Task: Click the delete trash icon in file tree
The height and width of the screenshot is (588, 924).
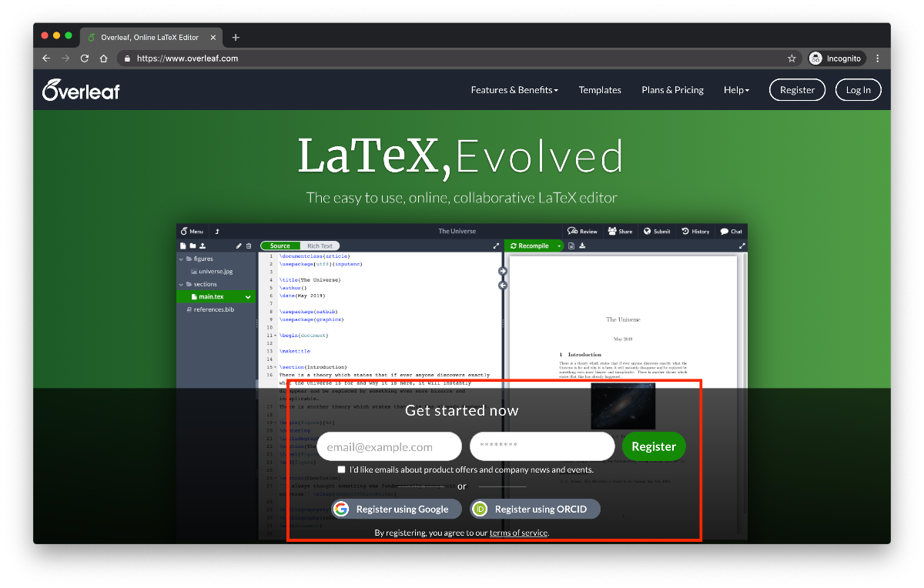Action: [x=248, y=246]
